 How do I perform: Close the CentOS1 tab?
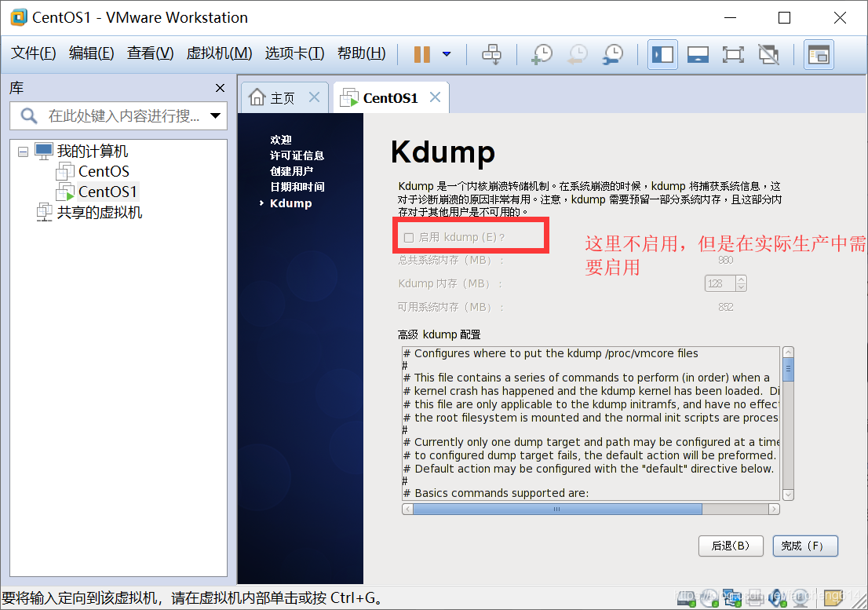pos(435,97)
